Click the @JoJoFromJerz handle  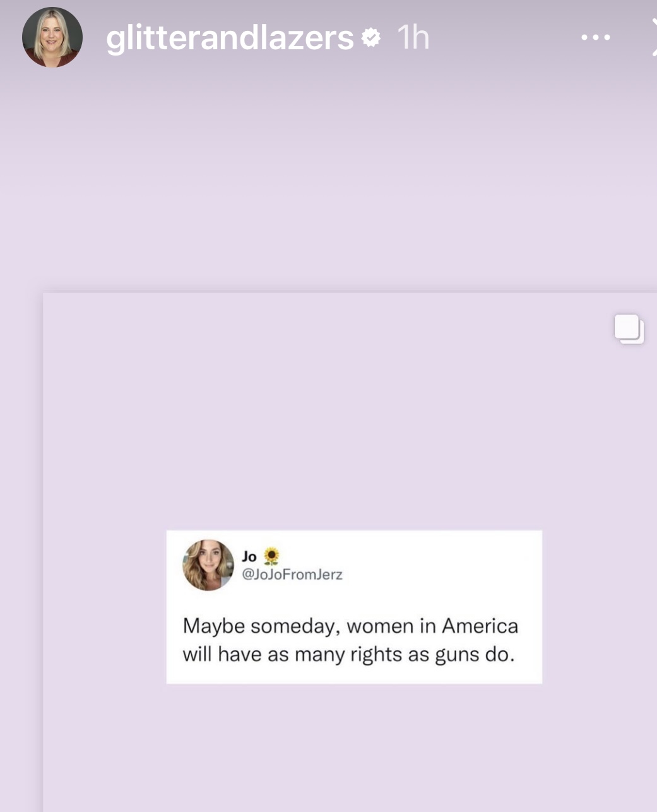coord(292,574)
